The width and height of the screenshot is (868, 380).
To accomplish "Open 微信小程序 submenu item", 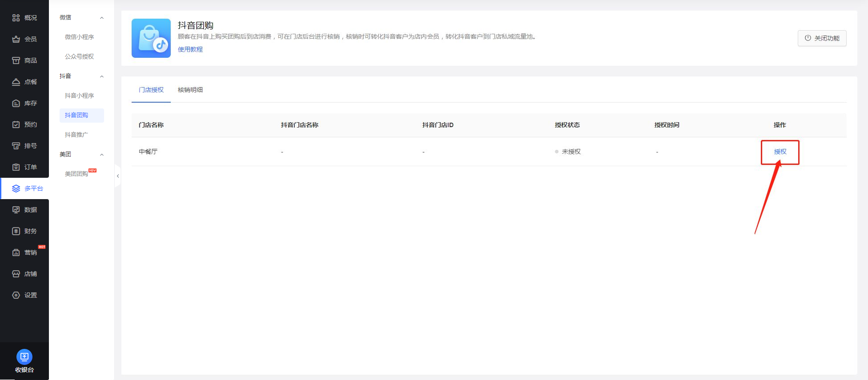I will (80, 37).
